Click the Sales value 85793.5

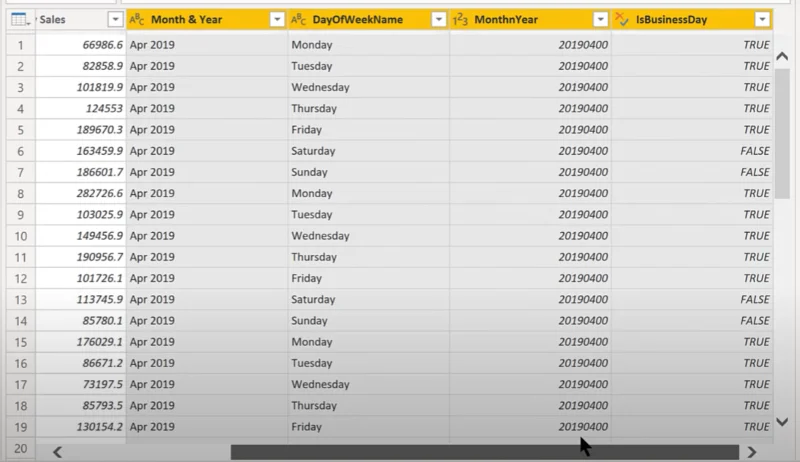[103, 405]
